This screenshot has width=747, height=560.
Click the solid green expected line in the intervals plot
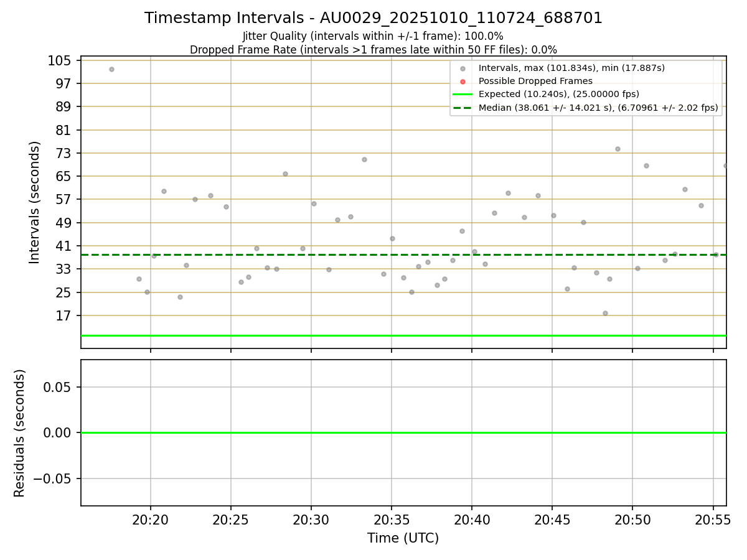(403, 335)
